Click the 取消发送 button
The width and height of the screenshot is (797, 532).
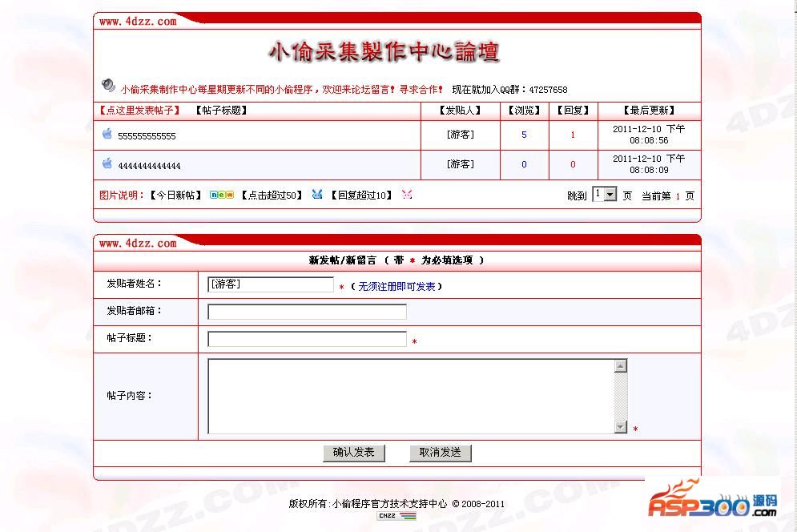click(x=441, y=453)
